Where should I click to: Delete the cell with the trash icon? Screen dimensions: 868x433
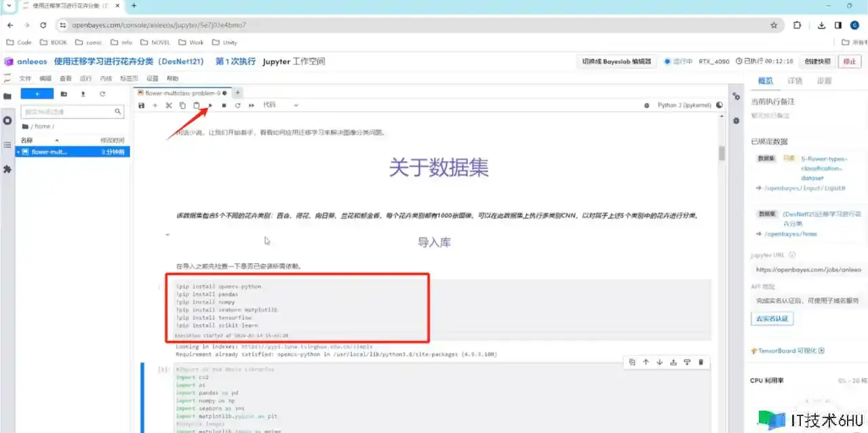701,363
